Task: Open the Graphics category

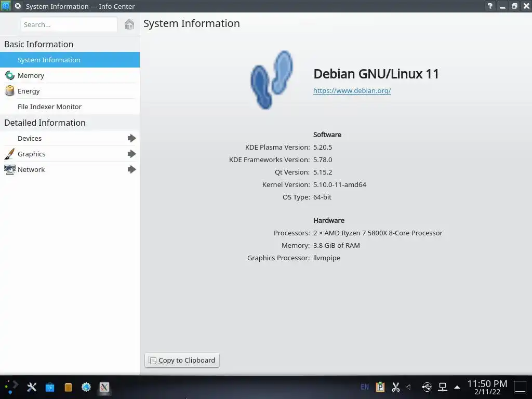Action: [x=70, y=154]
